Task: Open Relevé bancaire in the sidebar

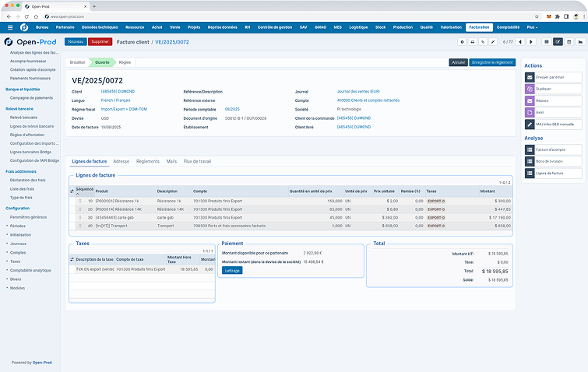Action: (x=23, y=118)
